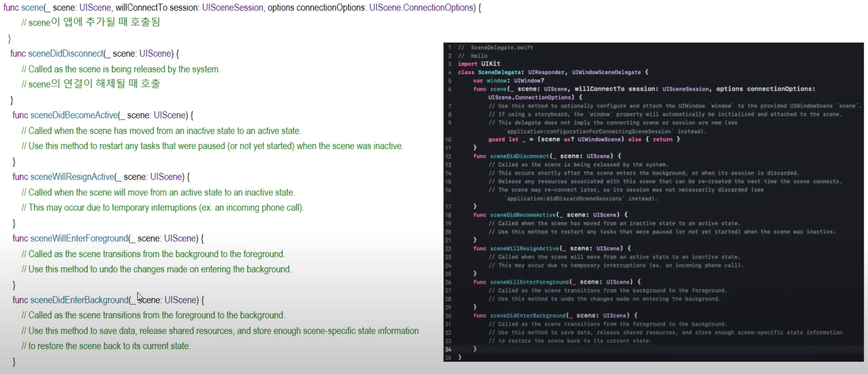Click UIScene.ConnectionOptions in left slide's first line
The width and height of the screenshot is (868, 374).
[x=422, y=7]
